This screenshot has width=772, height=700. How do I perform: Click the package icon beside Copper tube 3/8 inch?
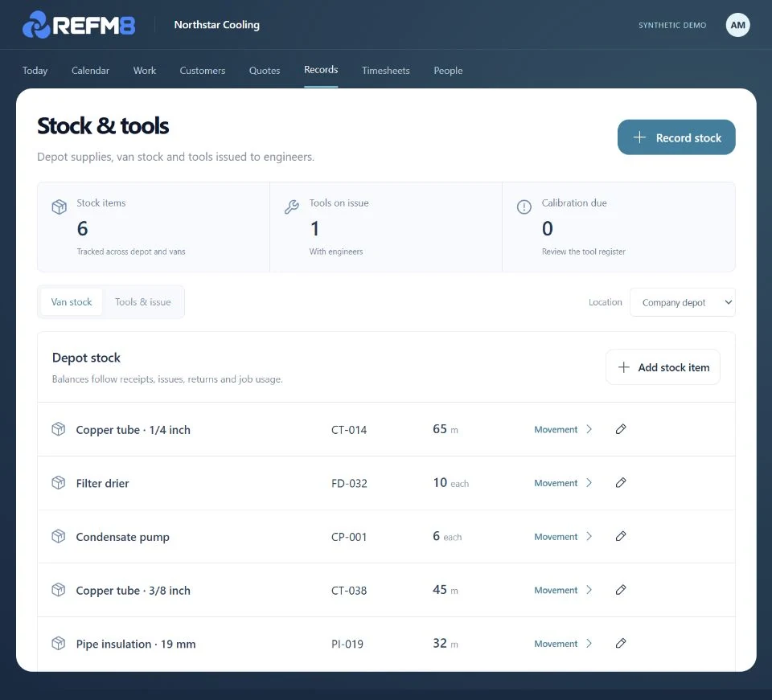click(x=59, y=589)
